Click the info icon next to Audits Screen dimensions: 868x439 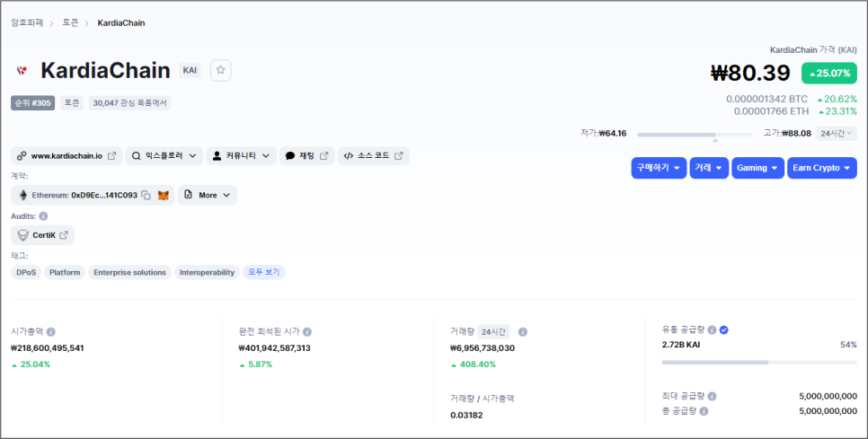[43, 216]
